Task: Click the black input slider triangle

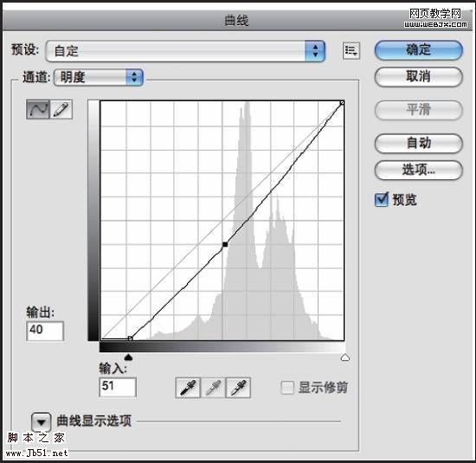Action: click(128, 357)
